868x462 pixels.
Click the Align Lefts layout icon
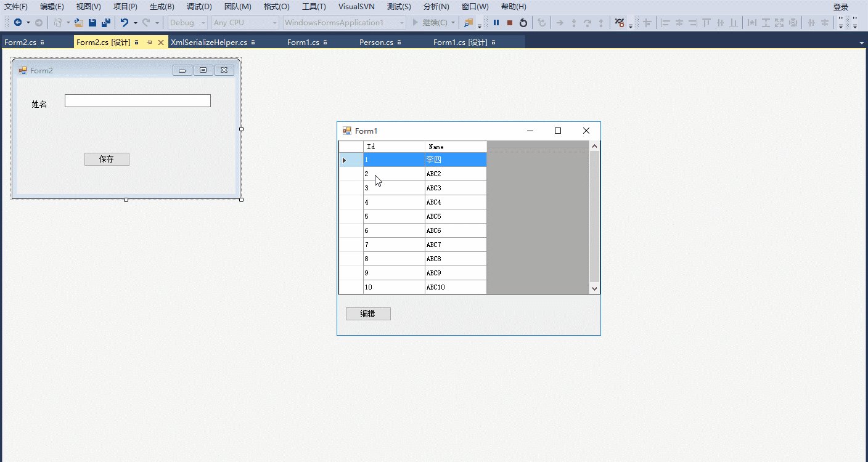point(666,23)
